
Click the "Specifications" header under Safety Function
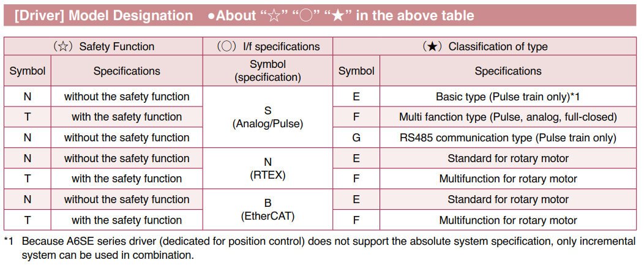127,71
